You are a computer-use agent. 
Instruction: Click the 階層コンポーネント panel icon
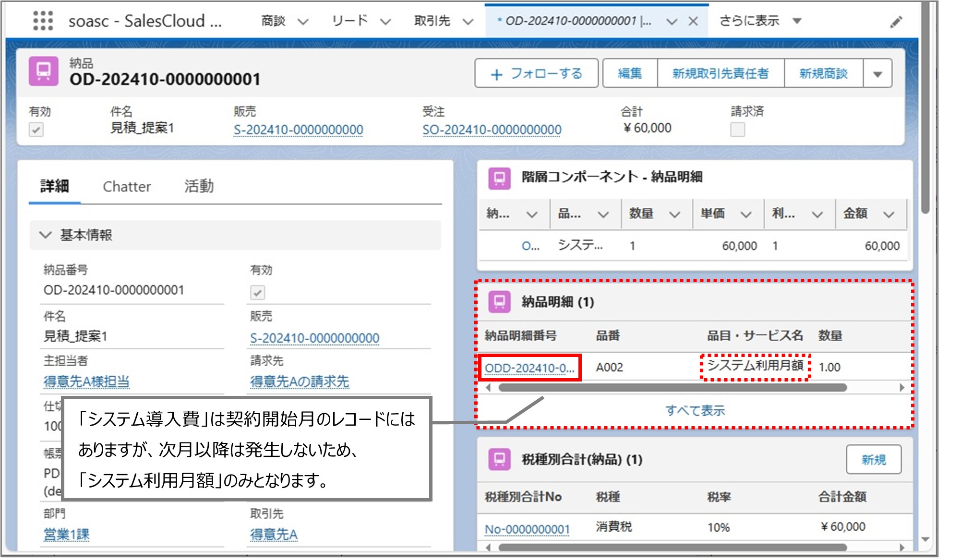click(x=499, y=178)
